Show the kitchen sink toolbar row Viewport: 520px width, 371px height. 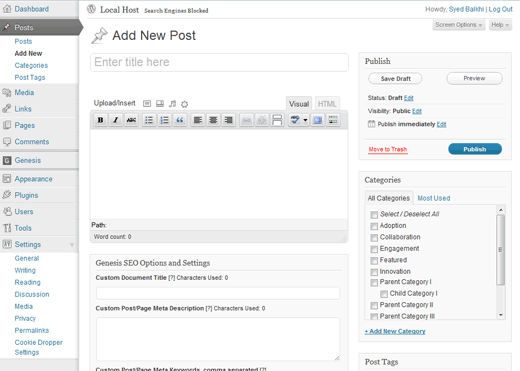click(x=333, y=120)
